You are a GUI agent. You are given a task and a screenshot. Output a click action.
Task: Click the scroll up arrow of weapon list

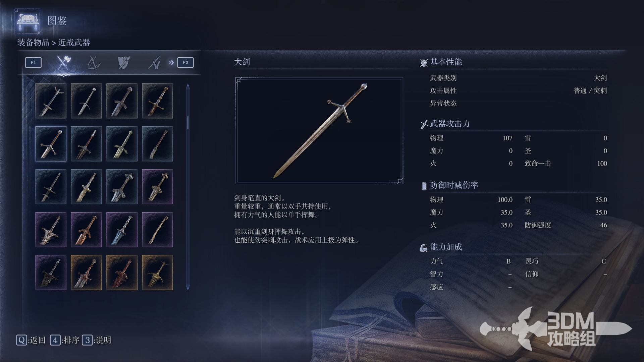pyautogui.click(x=188, y=86)
